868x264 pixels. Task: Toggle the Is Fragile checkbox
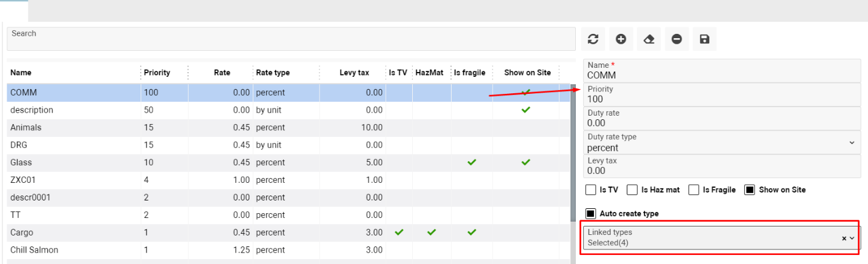tap(694, 190)
